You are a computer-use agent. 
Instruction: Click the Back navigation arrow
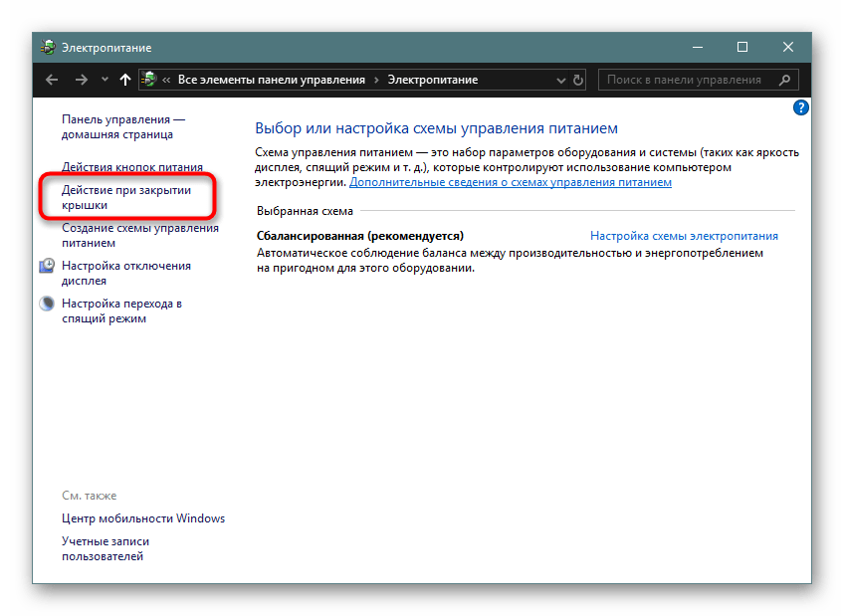coord(53,80)
